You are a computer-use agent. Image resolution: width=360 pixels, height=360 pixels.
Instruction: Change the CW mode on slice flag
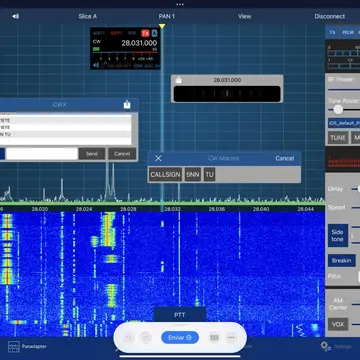pyautogui.click(x=97, y=42)
